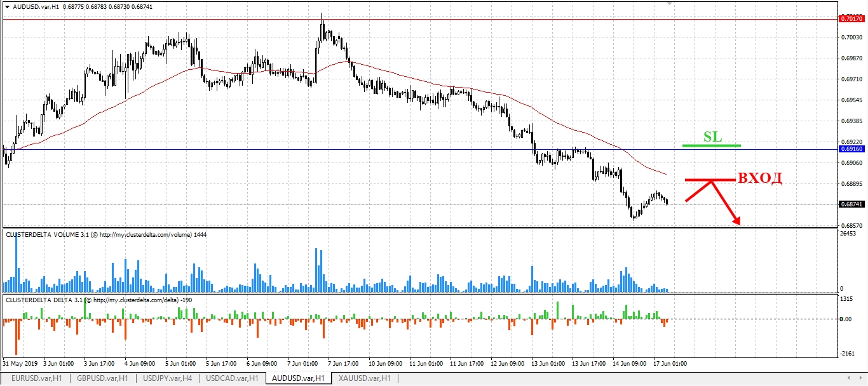Click the tallest blue volume bar
The width and height of the screenshot is (868, 386).
tap(16, 259)
